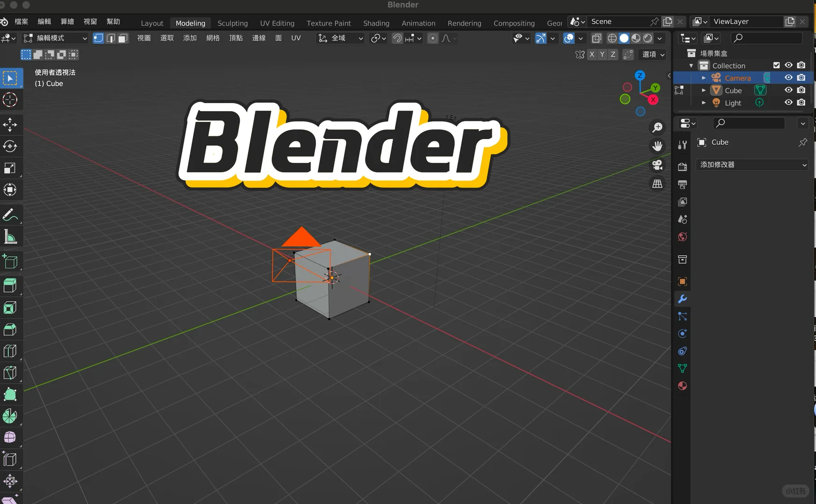Pick the combined Transform tool
Viewport: 816px width, 504px height.
coord(10,190)
